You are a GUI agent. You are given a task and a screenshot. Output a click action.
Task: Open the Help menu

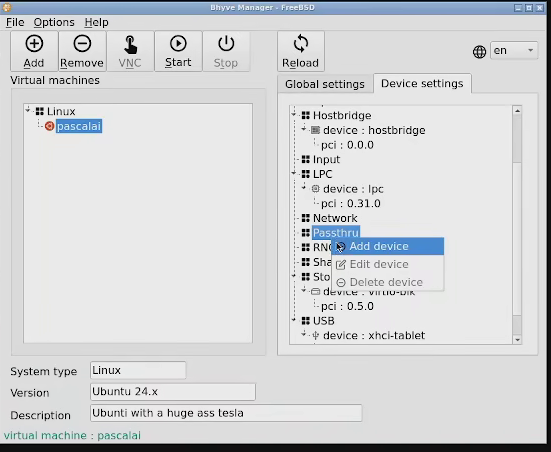96,22
